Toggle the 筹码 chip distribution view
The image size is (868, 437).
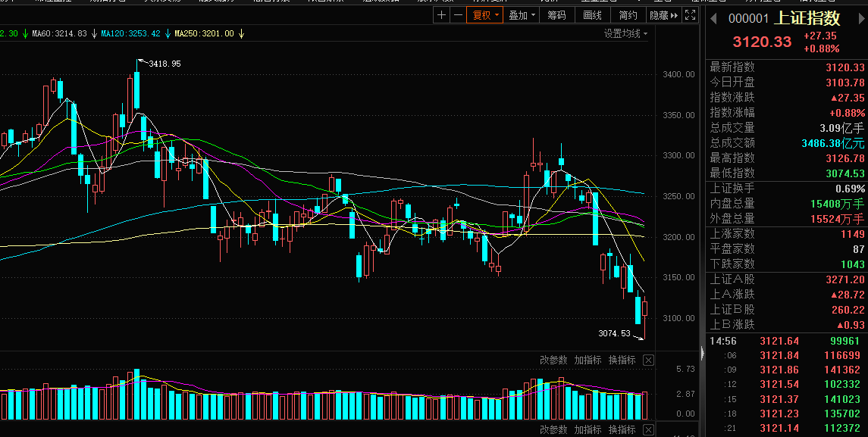pos(556,15)
